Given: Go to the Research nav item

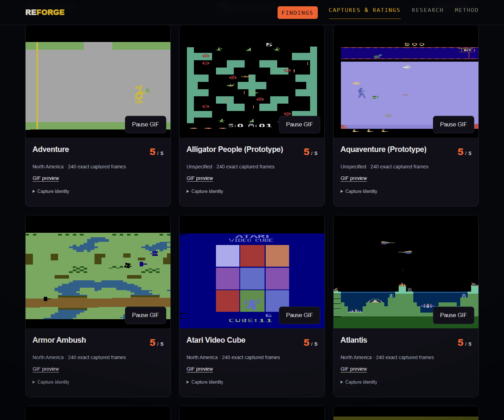Looking at the screenshot, I should click(427, 10).
